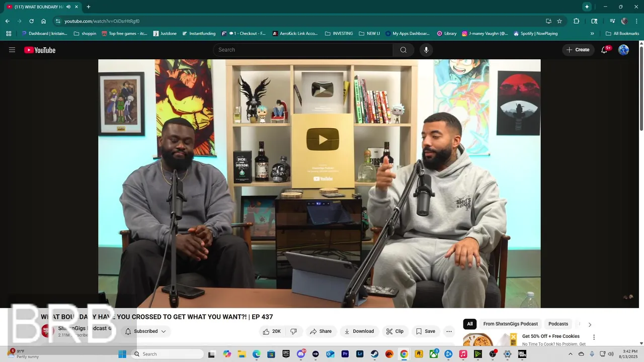Launch Premiere Pro from taskbar
Image resolution: width=644 pixels, height=362 pixels.
[x=345, y=354]
